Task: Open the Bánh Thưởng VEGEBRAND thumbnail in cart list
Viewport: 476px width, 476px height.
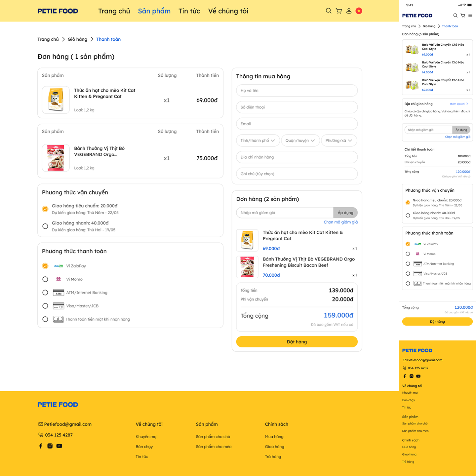Action: [56, 158]
